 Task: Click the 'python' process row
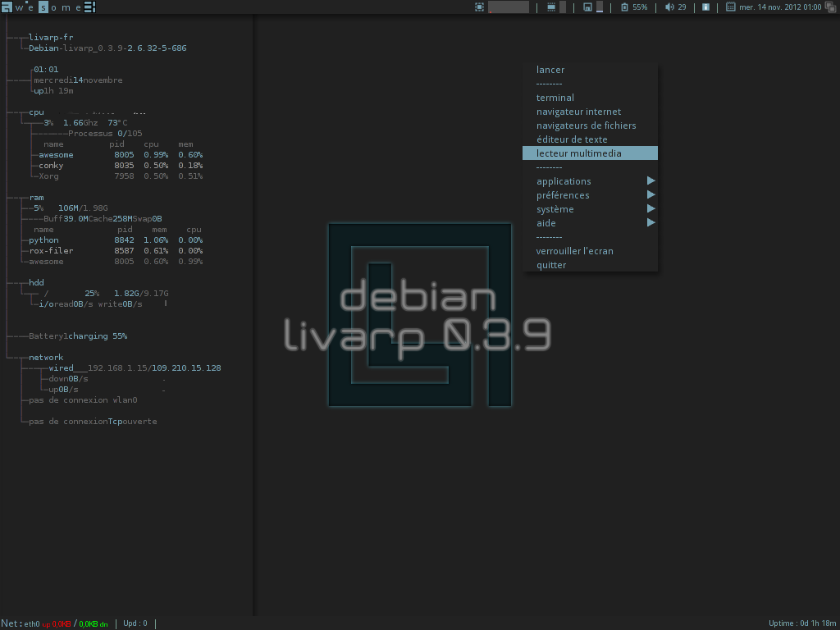(x=116, y=240)
